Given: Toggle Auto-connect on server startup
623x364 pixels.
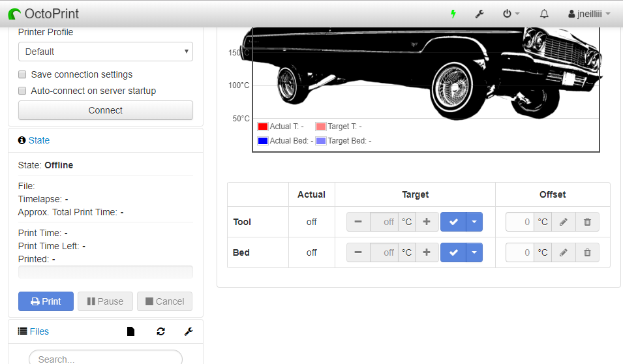Looking at the screenshot, I should 22,91.
